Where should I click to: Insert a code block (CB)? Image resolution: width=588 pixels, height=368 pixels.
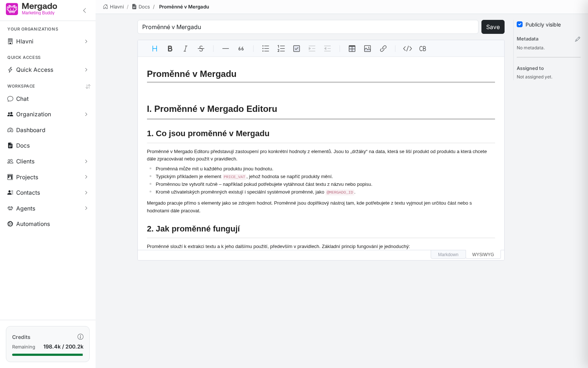click(x=423, y=49)
